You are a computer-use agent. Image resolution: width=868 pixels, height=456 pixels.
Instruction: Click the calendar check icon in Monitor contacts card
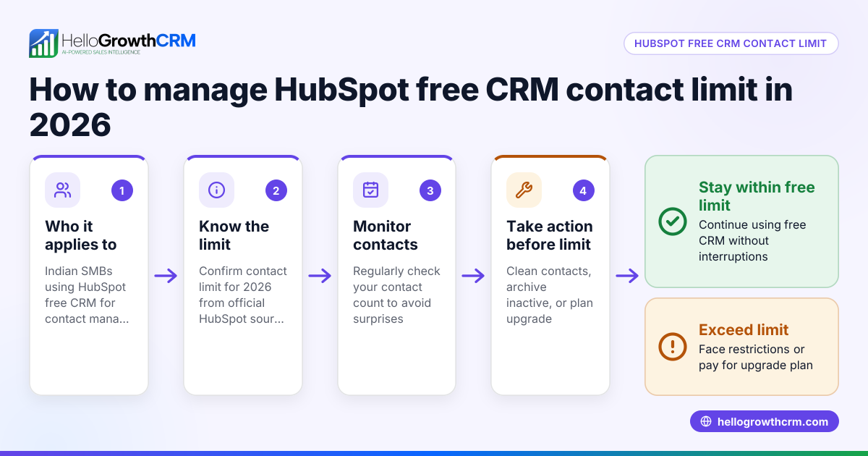370,190
